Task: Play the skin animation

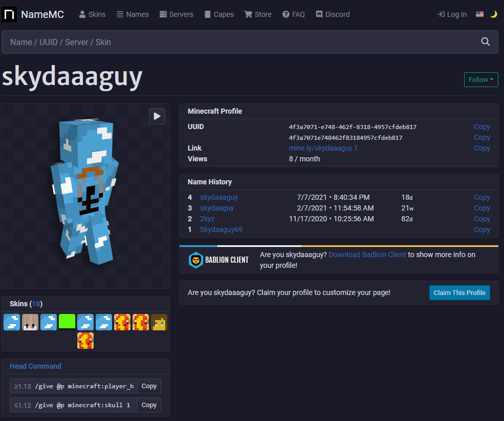Action: click(x=157, y=116)
